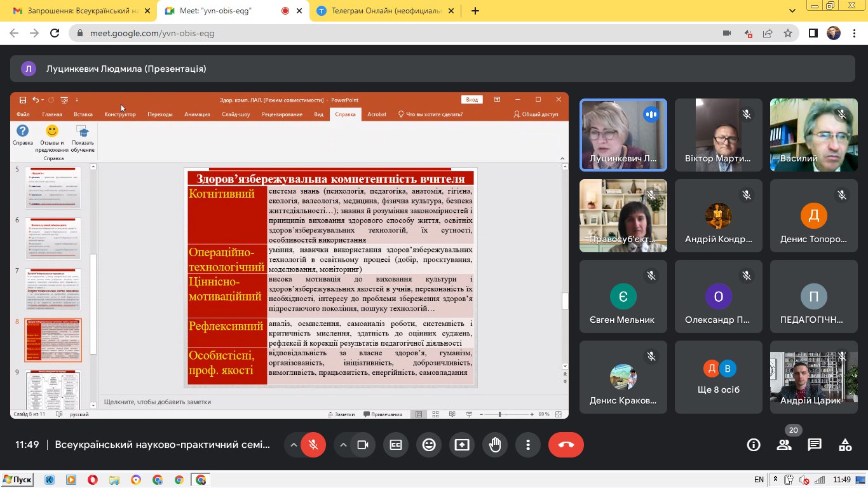Toggle the camera off
The width and height of the screenshot is (868, 488).
(363, 445)
